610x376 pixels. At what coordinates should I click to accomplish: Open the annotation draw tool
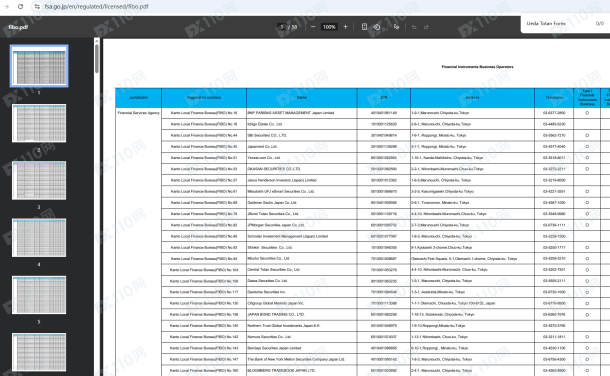[x=396, y=27]
